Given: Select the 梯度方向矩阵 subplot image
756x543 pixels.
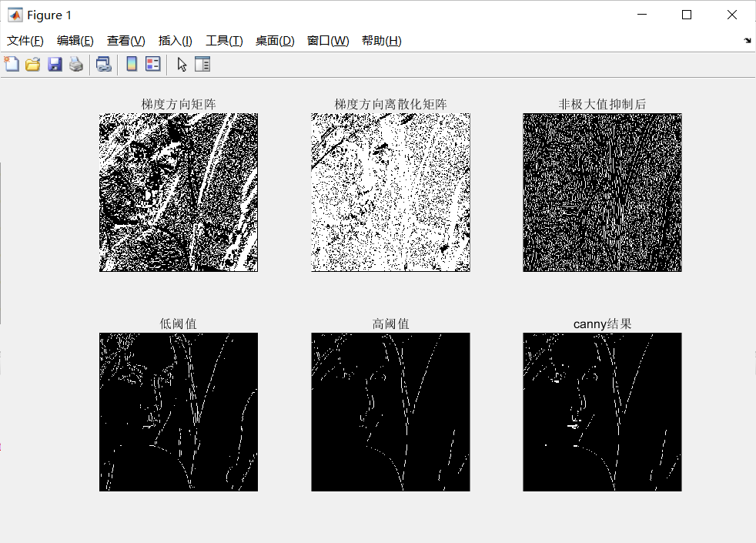Looking at the screenshot, I should [178, 192].
